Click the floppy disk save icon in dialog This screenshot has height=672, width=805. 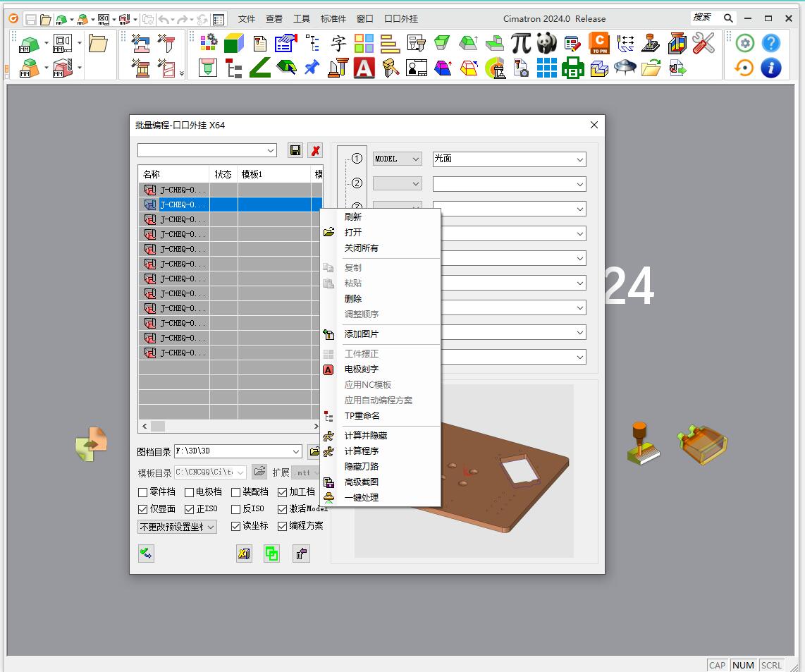click(295, 150)
